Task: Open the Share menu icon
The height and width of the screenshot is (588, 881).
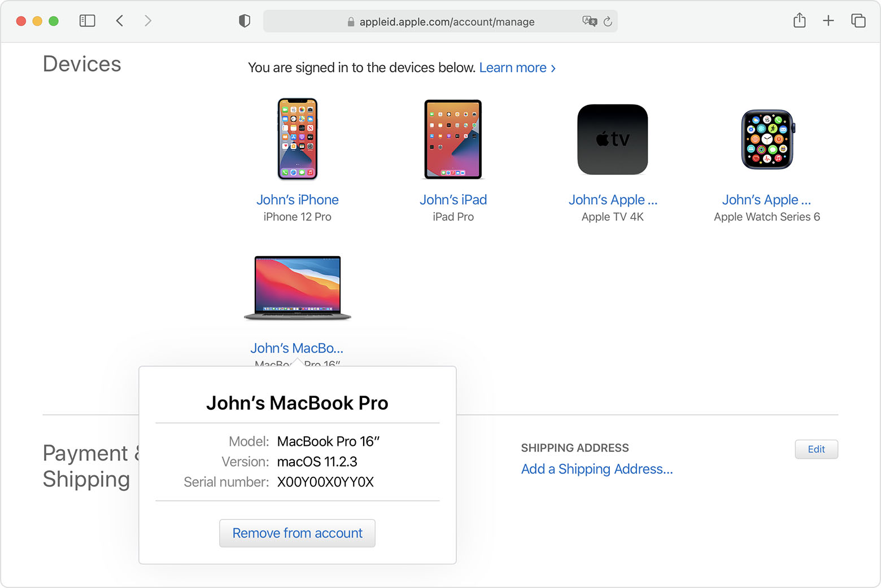Action: click(x=799, y=20)
